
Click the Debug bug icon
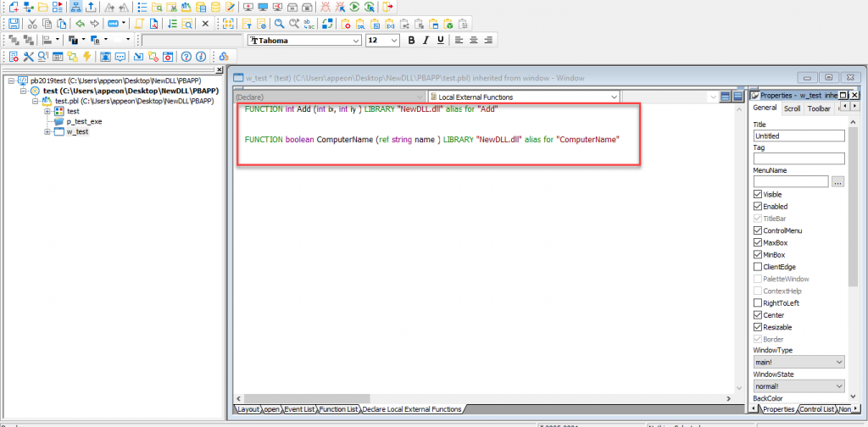[x=325, y=8]
